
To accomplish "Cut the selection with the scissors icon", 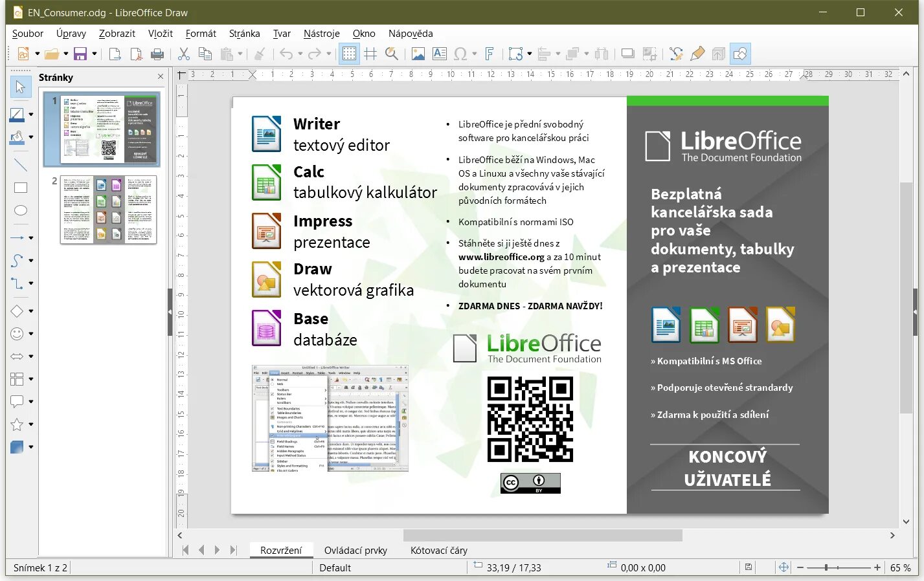I will [184, 54].
